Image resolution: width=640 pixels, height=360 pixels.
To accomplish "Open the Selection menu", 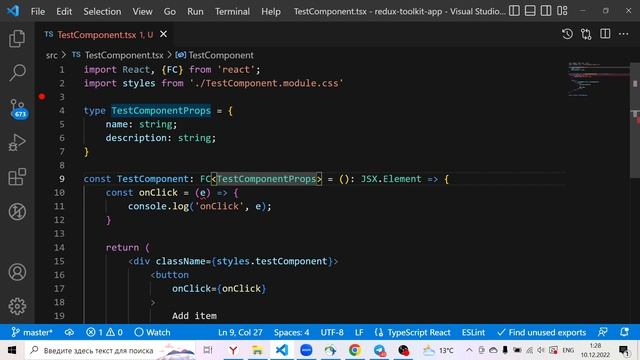I will [x=102, y=11].
